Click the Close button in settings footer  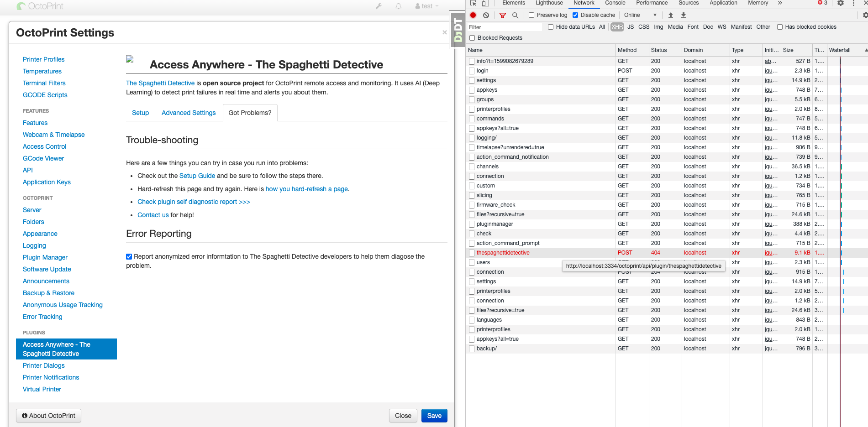(x=403, y=416)
